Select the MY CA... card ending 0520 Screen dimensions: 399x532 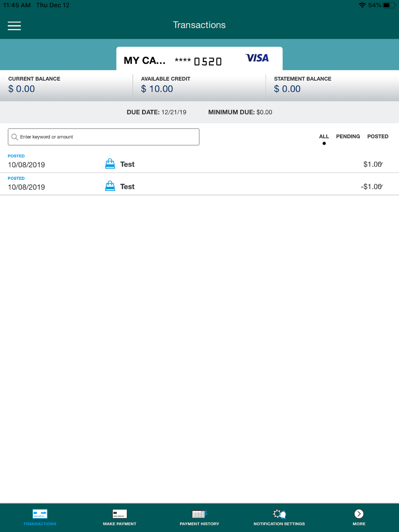[199, 58]
